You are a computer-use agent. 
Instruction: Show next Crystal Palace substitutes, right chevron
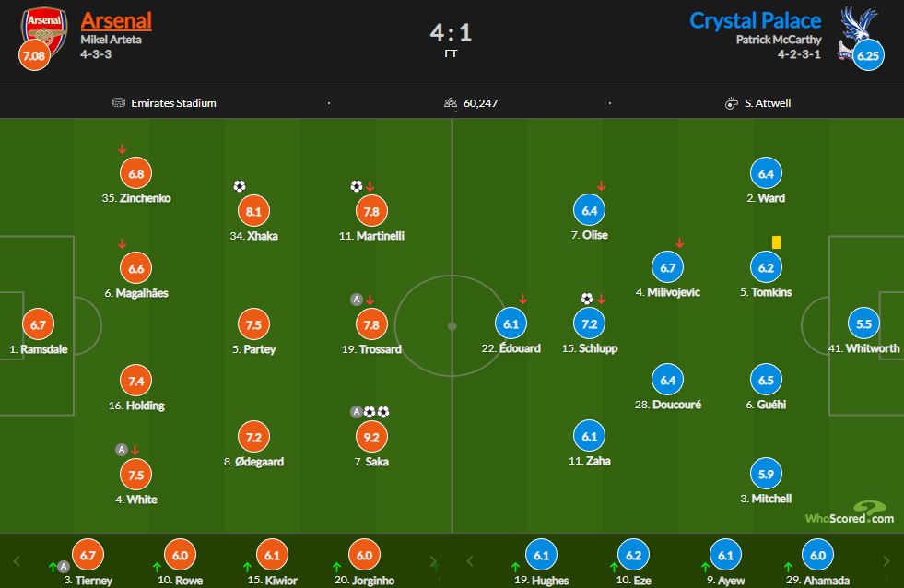point(886,560)
